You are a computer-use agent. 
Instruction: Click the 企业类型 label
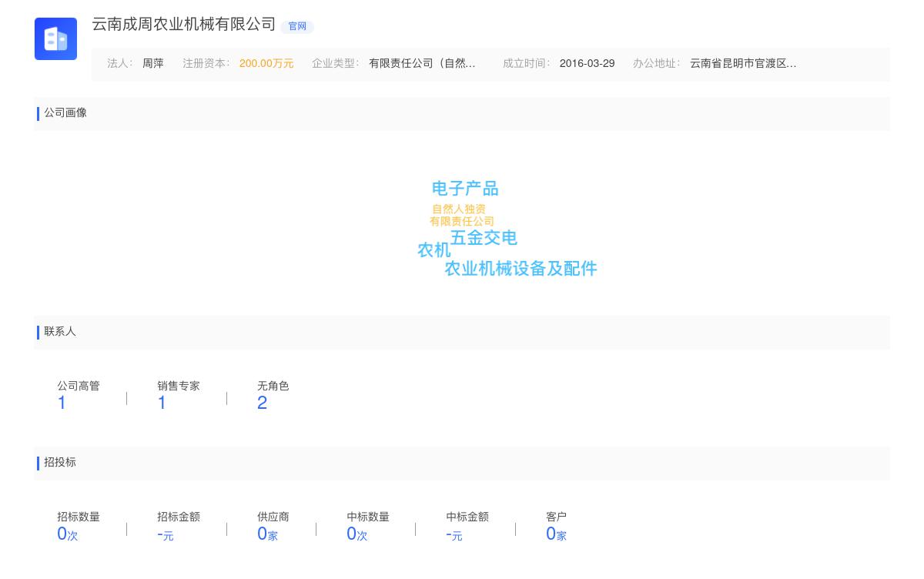click(336, 64)
